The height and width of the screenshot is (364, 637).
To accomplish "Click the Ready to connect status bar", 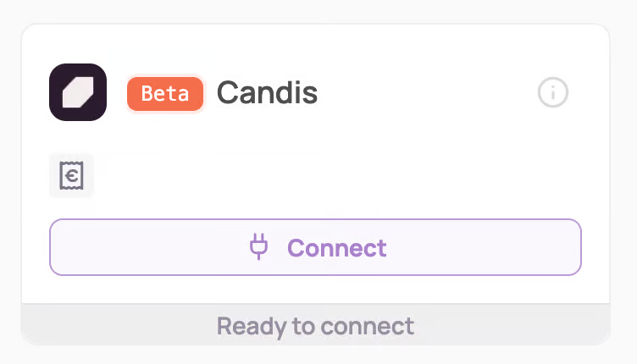I will 315,326.
